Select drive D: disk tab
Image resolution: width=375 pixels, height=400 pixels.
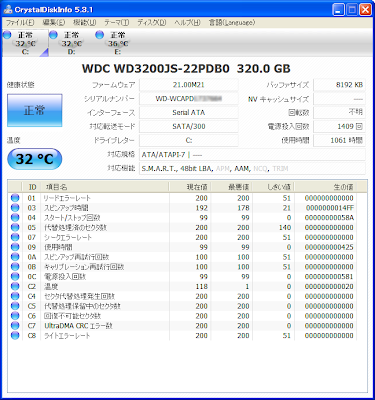(x=72, y=43)
